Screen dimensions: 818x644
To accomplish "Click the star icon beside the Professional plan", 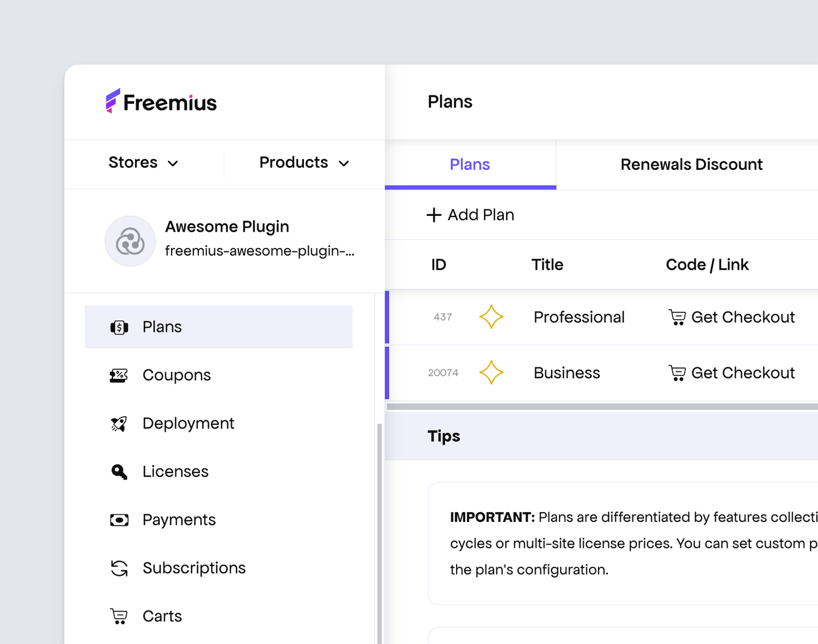I will pyautogui.click(x=491, y=317).
